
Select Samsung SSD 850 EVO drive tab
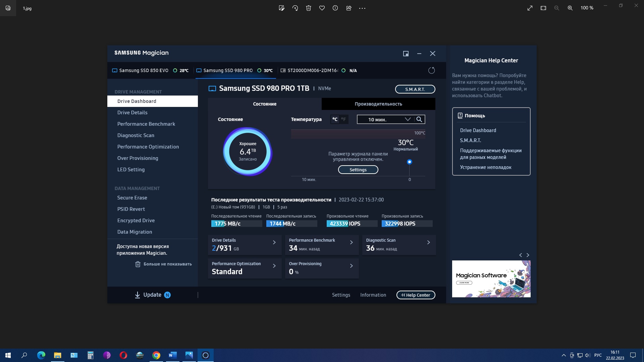[144, 70]
